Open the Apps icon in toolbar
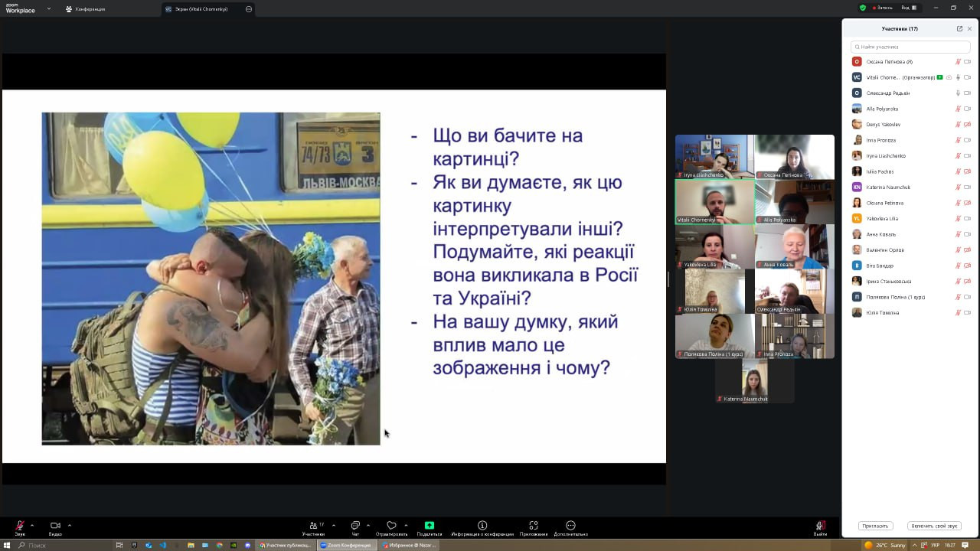The width and height of the screenshot is (980, 551). 534,526
